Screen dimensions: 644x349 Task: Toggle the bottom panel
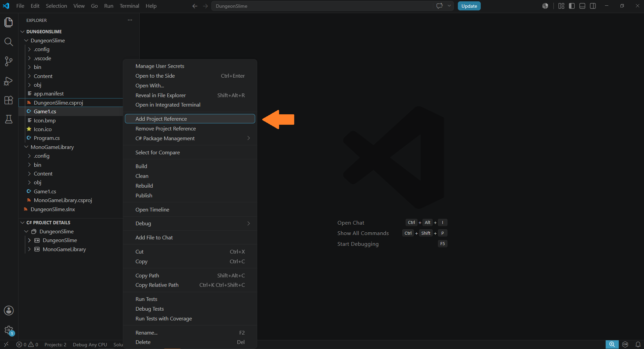(x=582, y=6)
